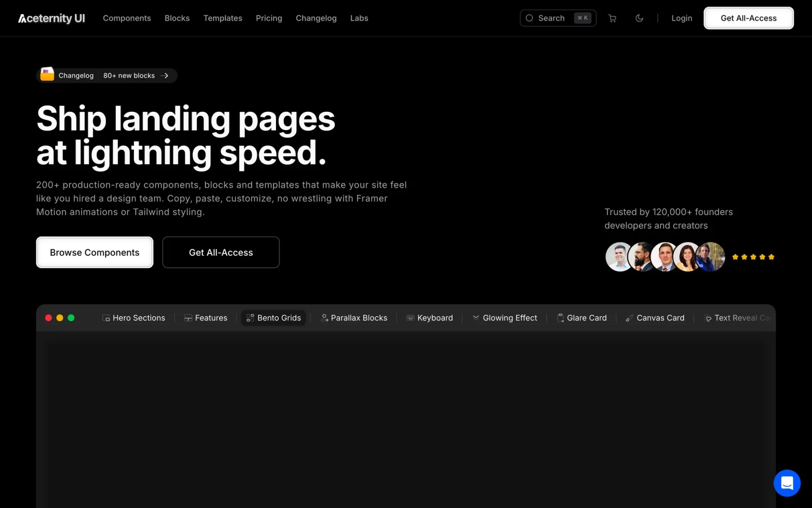Image resolution: width=812 pixels, height=508 pixels.
Task: Click the Bento Grids tab icon
Action: (x=250, y=318)
